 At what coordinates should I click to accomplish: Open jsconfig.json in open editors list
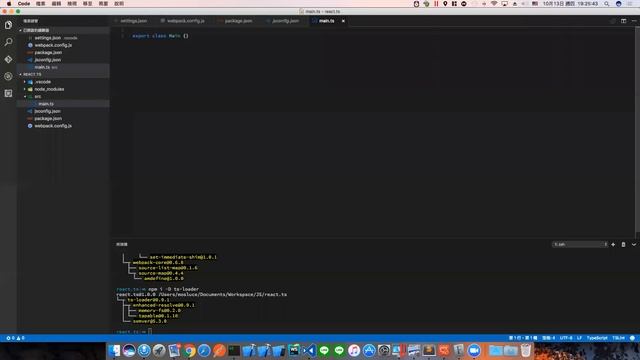(x=47, y=60)
